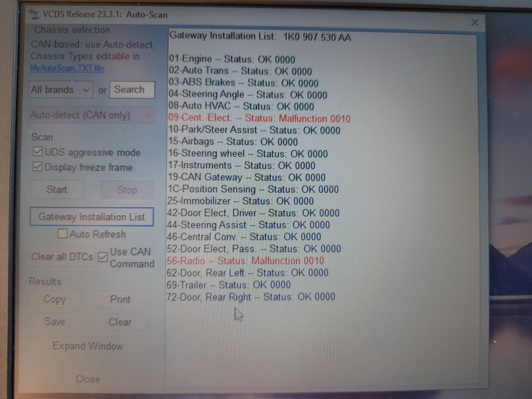Toggle Display freeze frame checkbox
The width and height of the screenshot is (532, 399).
37,167
